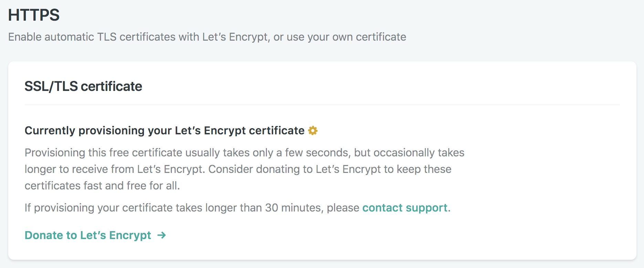This screenshot has width=644, height=268.
Task: Click the word "occasionally" in the description
Action: pos(404,153)
